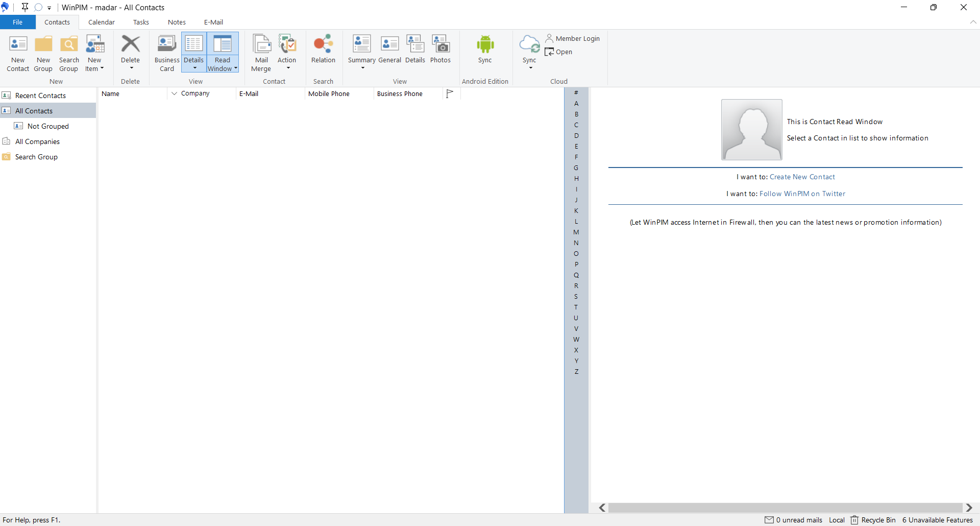Image resolution: width=980 pixels, height=526 pixels.
Task: Open the Search Group ribbon button
Action: pos(69,53)
